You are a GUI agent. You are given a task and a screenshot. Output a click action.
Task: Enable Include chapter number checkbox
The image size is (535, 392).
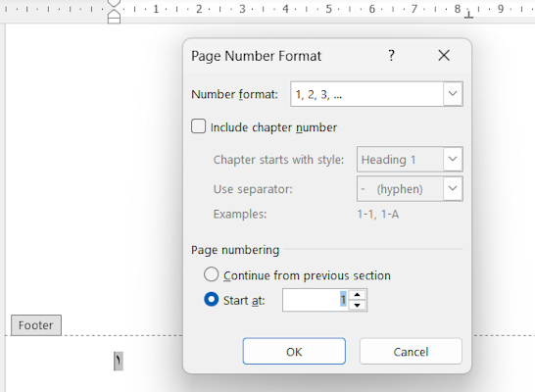pos(199,126)
